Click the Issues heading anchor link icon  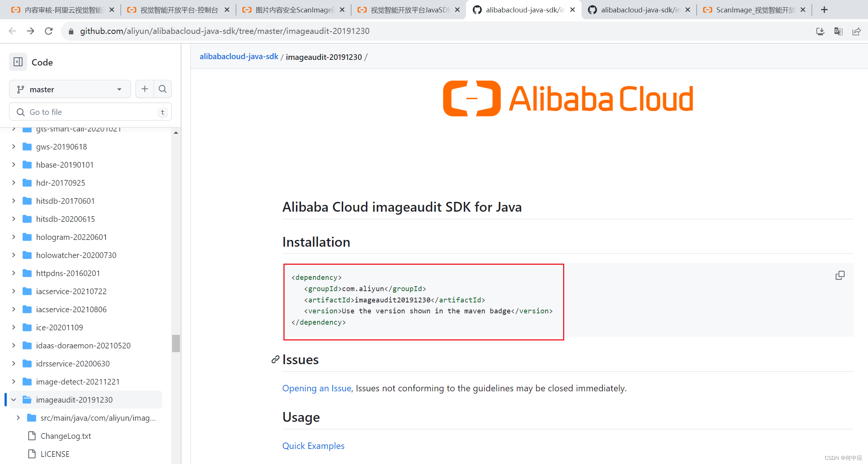275,360
